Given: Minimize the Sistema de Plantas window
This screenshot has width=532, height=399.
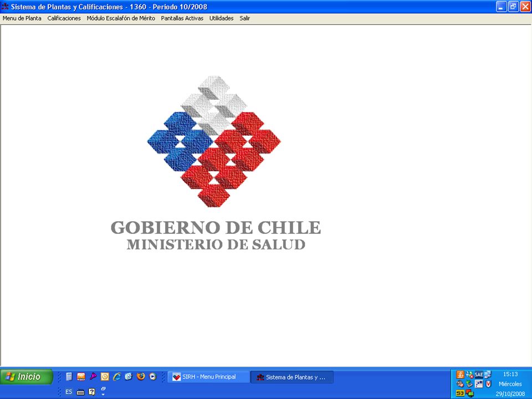Looking at the screenshot, I should 502,7.
